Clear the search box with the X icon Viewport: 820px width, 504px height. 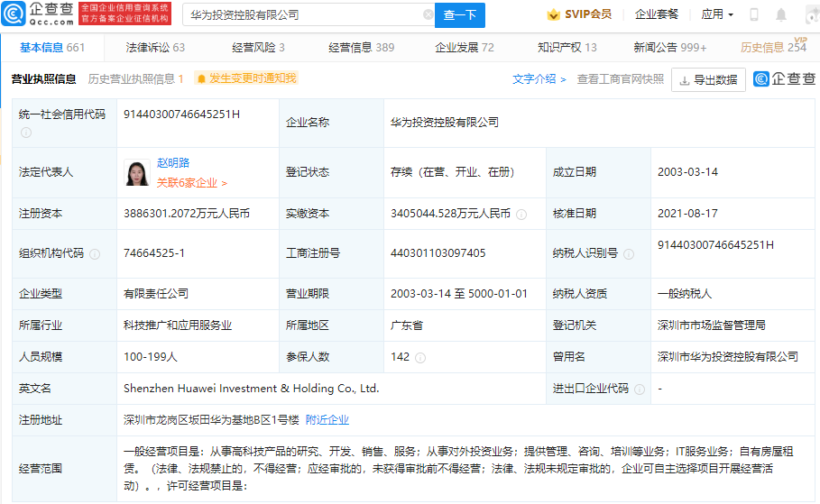[428, 15]
